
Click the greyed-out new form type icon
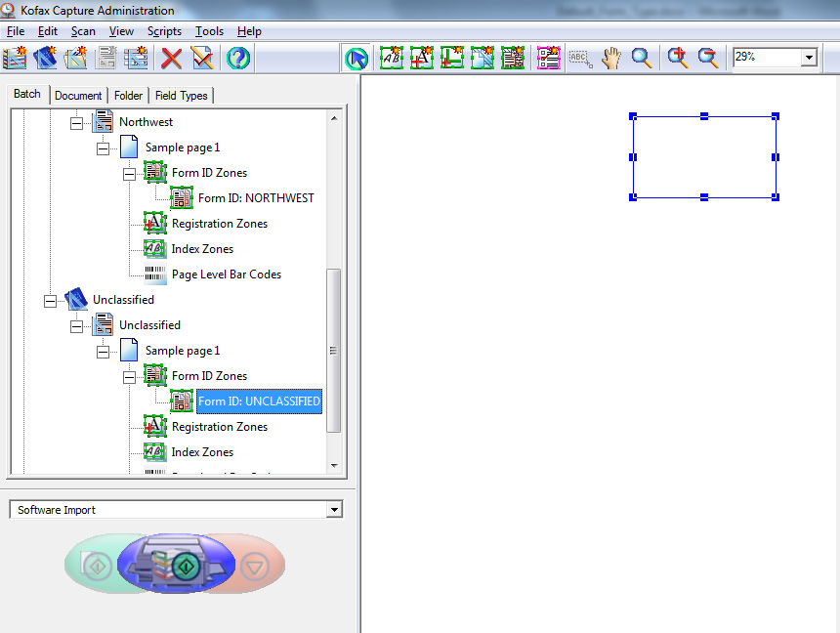click(106, 58)
